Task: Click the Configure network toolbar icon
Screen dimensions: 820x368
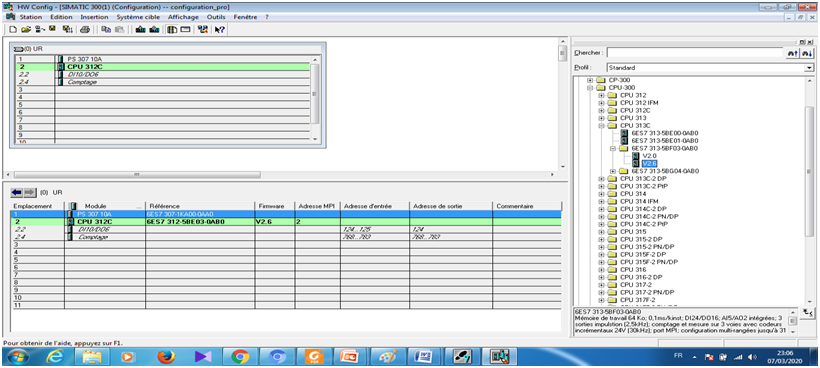Action: coord(203,30)
